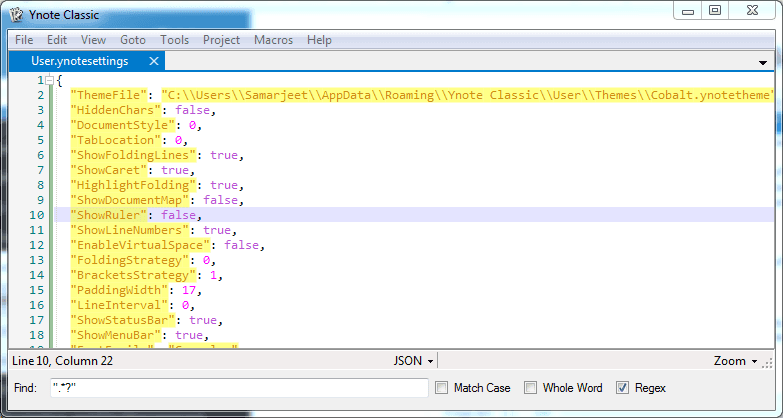Image resolution: width=783 pixels, height=418 pixels.
Task: Open the Goto menu
Action: pos(133,40)
